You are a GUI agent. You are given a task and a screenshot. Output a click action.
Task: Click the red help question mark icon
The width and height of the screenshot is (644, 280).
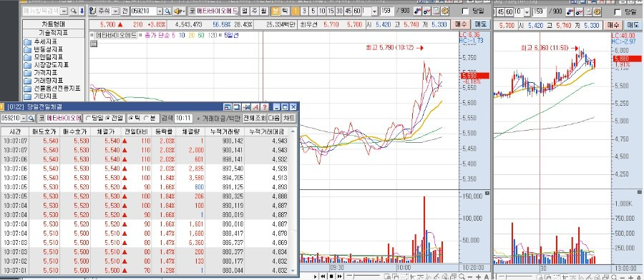click(x=265, y=107)
